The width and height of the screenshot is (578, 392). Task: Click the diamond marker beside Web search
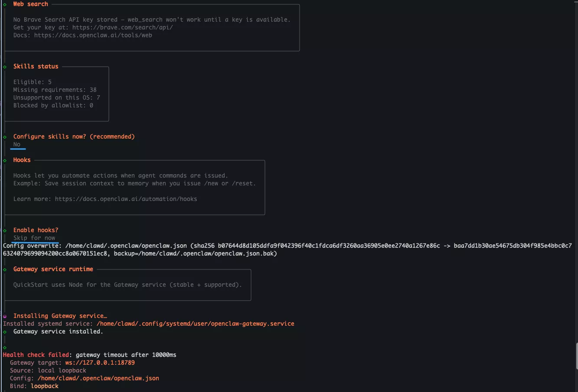pos(5,4)
